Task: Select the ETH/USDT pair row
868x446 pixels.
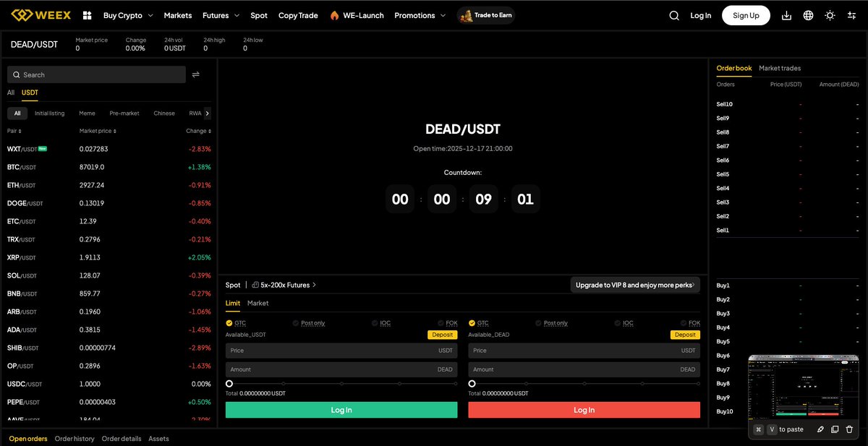Action: pos(109,185)
